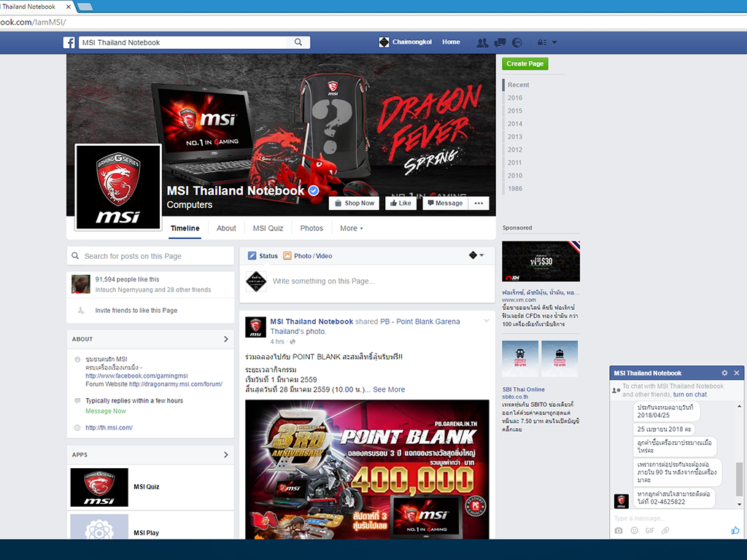Open the posting-as identity dropdown
The height and width of the screenshot is (560, 747).
(476, 255)
